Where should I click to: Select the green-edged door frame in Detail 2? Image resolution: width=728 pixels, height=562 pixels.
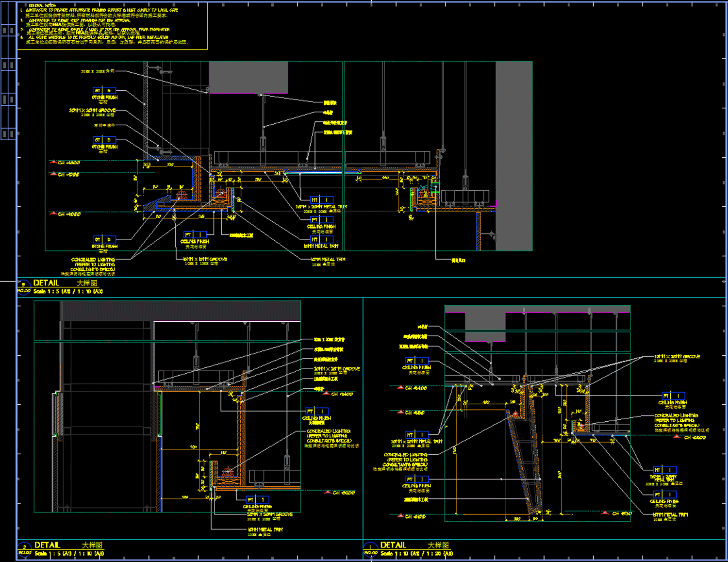tap(57, 415)
